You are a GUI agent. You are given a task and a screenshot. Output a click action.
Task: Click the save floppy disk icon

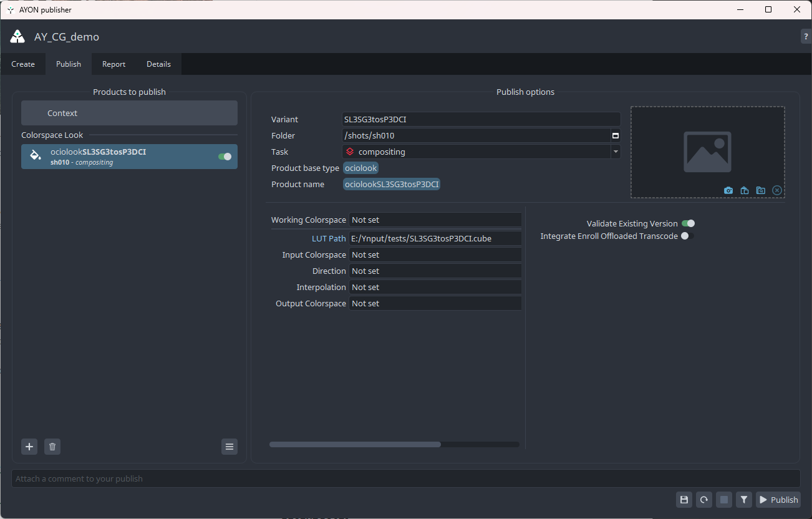pyautogui.click(x=684, y=500)
